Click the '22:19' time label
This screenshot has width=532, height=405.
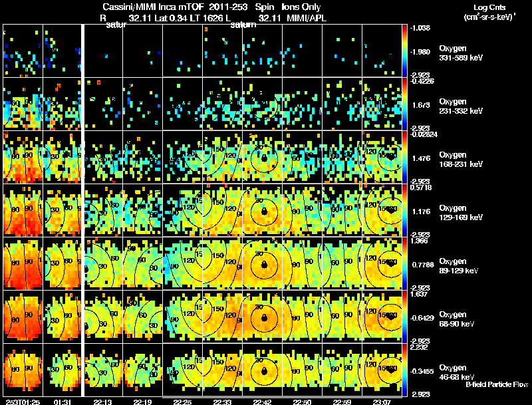click(142, 402)
